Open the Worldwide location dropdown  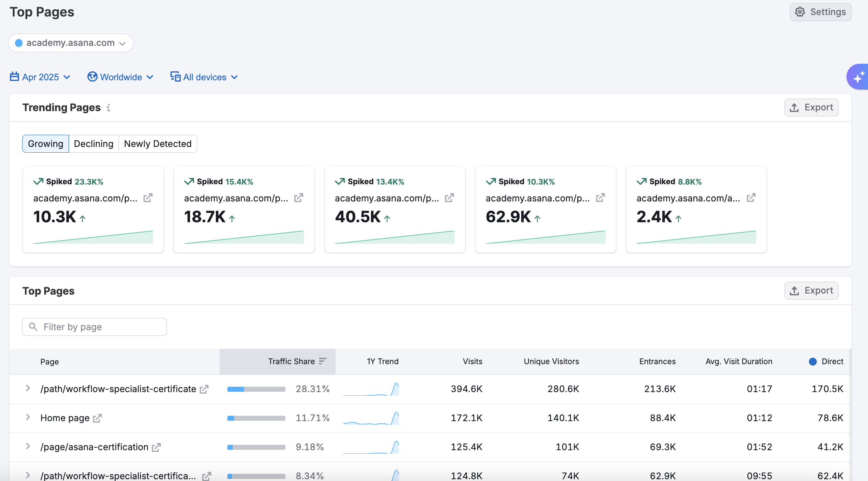tap(121, 77)
